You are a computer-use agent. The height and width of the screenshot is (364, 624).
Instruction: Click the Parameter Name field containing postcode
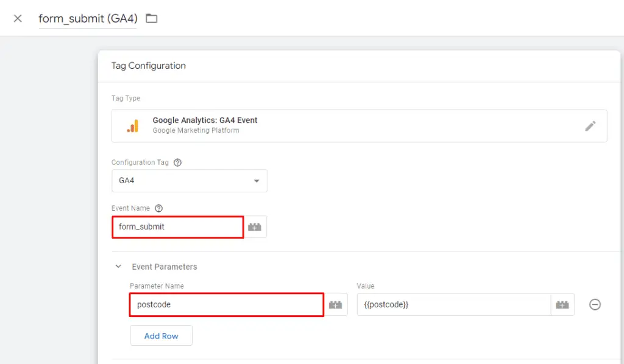(x=225, y=304)
